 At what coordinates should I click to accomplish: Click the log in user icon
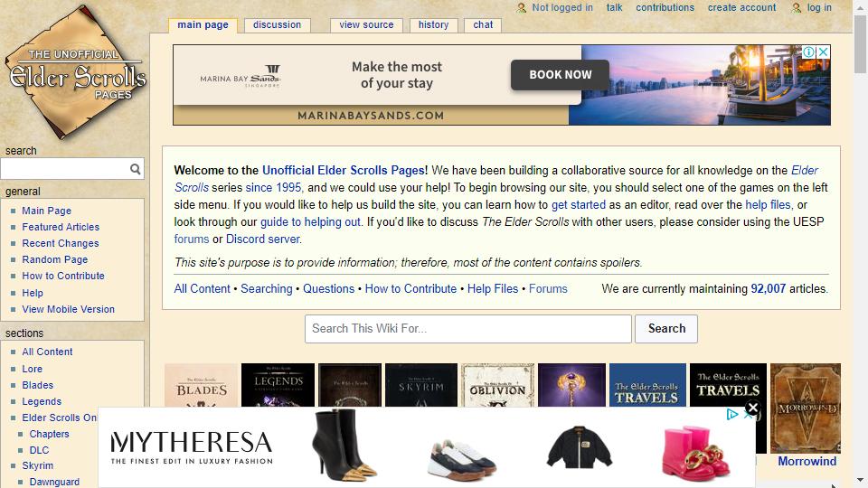[796, 8]
